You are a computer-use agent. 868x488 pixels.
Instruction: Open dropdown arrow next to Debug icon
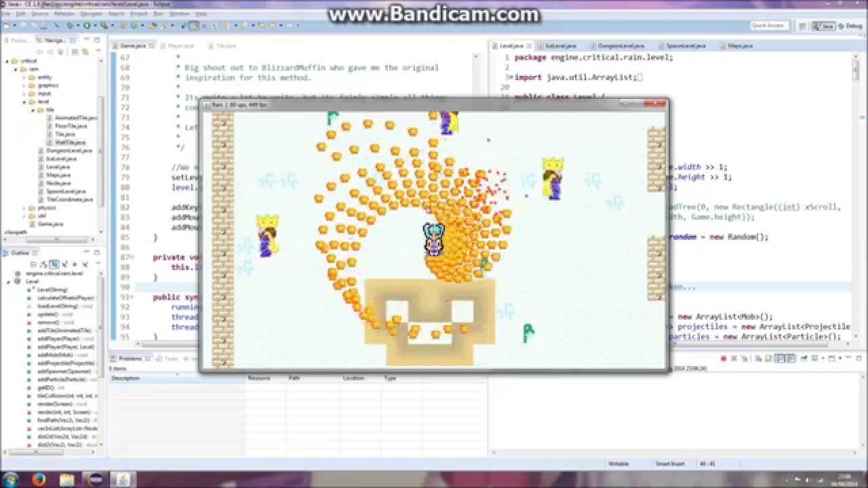(78, 25)
